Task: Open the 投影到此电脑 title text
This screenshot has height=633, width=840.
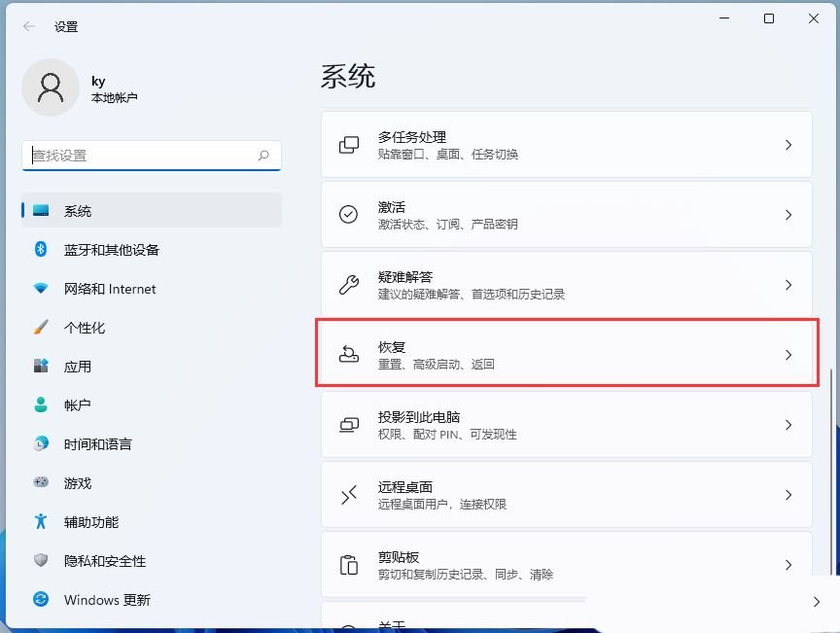Action: tap(419, 416)
